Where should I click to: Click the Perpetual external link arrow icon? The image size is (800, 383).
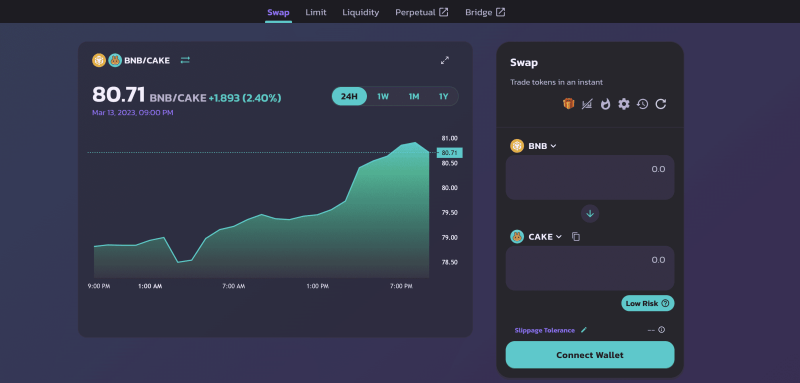444,12
